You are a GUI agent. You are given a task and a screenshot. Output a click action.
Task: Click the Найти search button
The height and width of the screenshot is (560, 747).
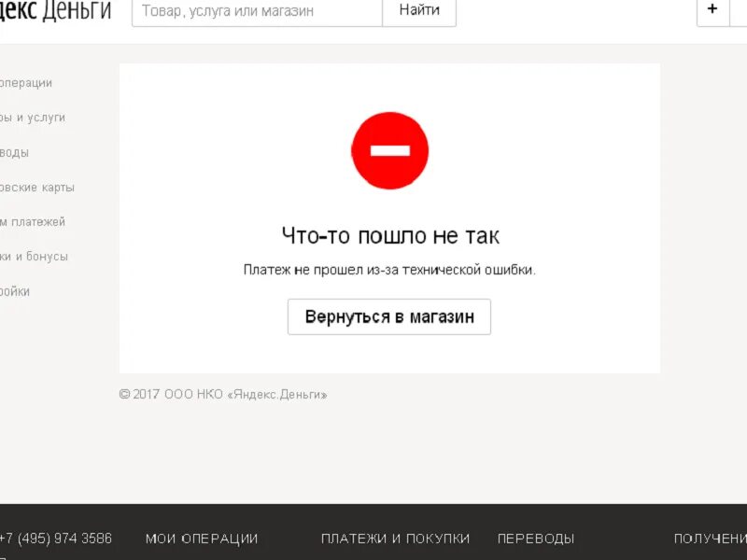click(x=419, y=11)
